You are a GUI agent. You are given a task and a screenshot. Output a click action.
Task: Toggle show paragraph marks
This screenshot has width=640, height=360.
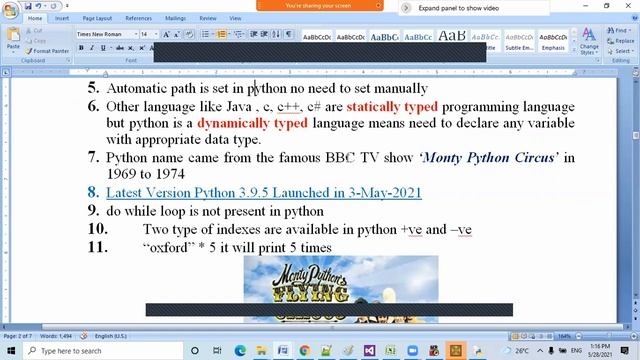pos(289,34)
